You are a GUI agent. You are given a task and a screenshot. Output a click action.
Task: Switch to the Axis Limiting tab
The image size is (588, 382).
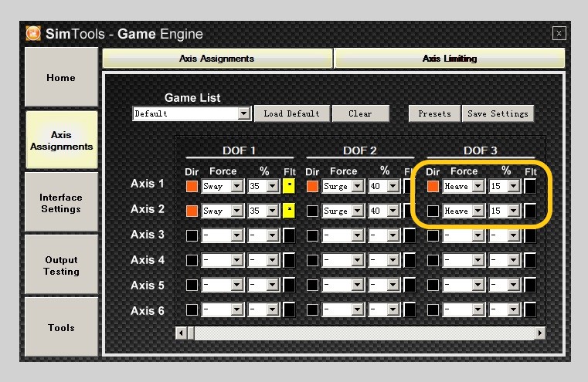[449, 59]
